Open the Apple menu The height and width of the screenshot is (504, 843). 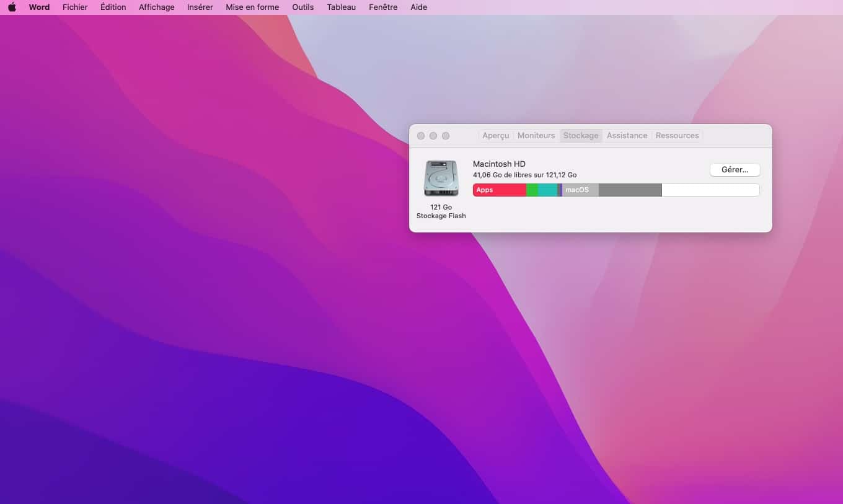(x=12, y=7)
